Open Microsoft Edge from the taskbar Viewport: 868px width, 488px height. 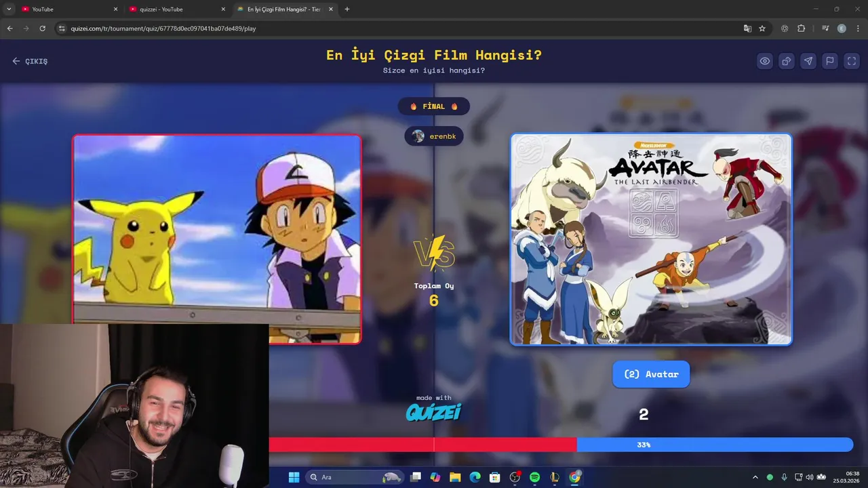(475, 477)
